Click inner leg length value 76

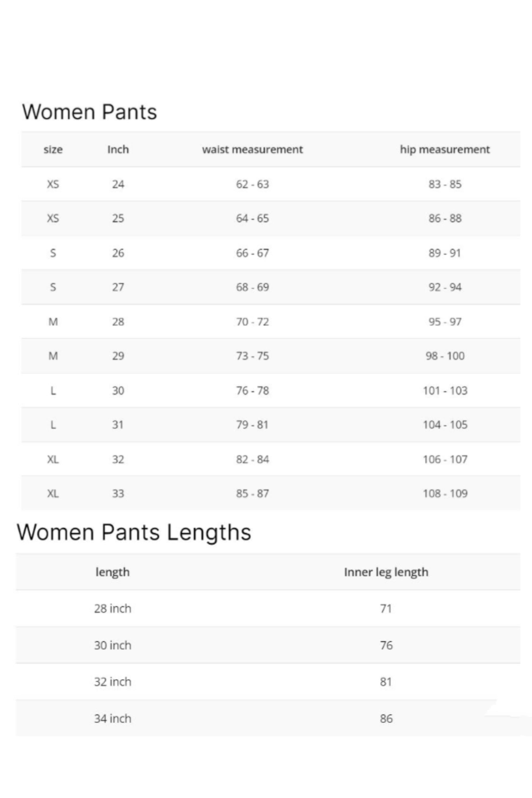[x=386, y=645]
